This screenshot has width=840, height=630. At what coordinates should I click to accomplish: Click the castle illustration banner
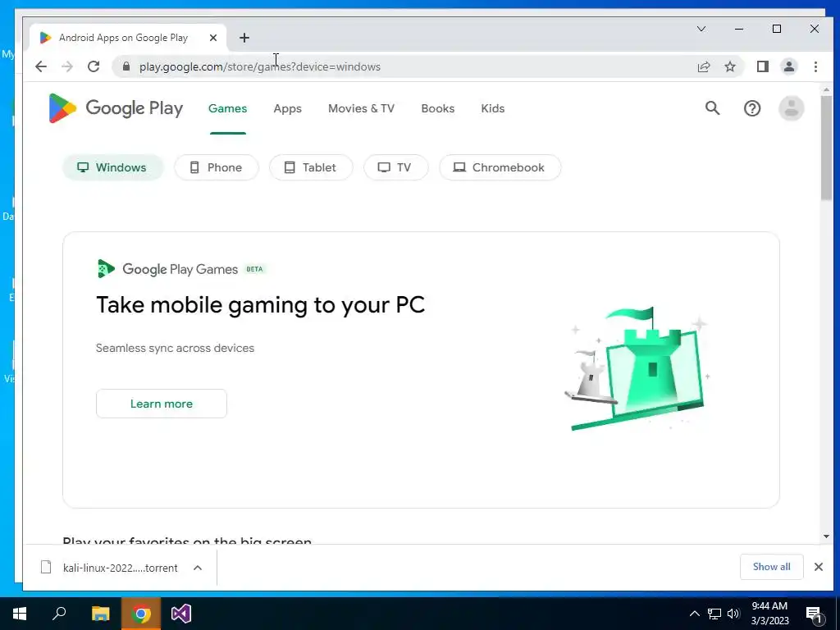tap(637, 368)
